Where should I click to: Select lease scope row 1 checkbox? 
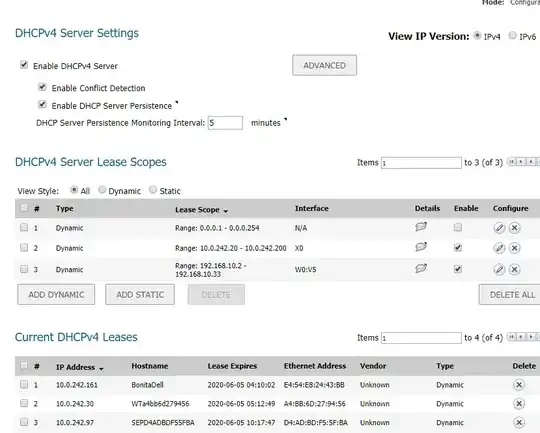(x=24, y=227)
